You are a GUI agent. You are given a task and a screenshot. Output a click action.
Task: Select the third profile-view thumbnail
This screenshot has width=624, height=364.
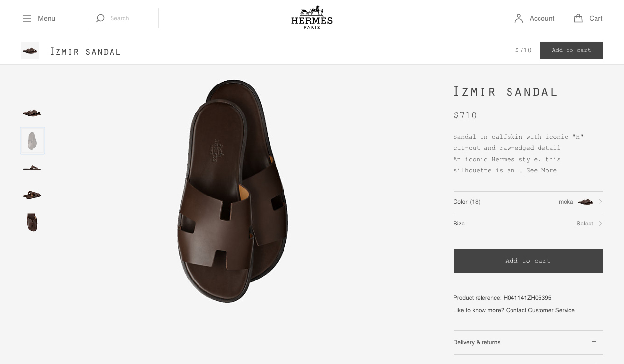click(32, 168)
